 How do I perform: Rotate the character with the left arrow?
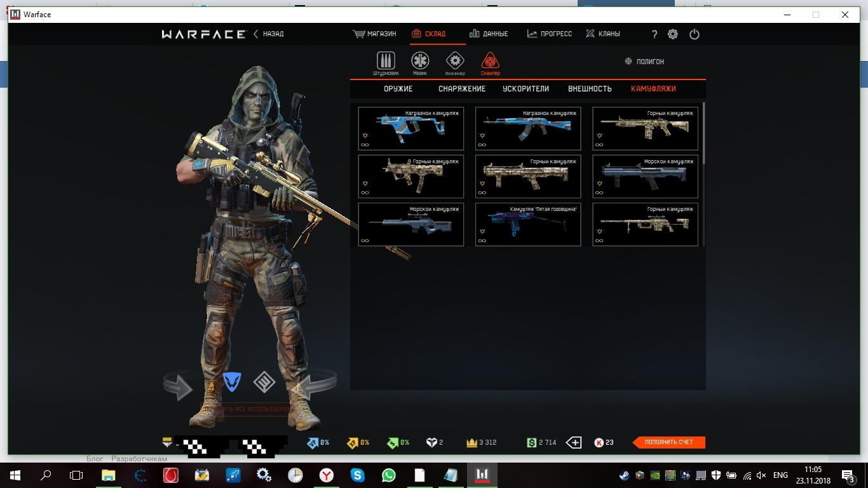click(x=178, y=386)
